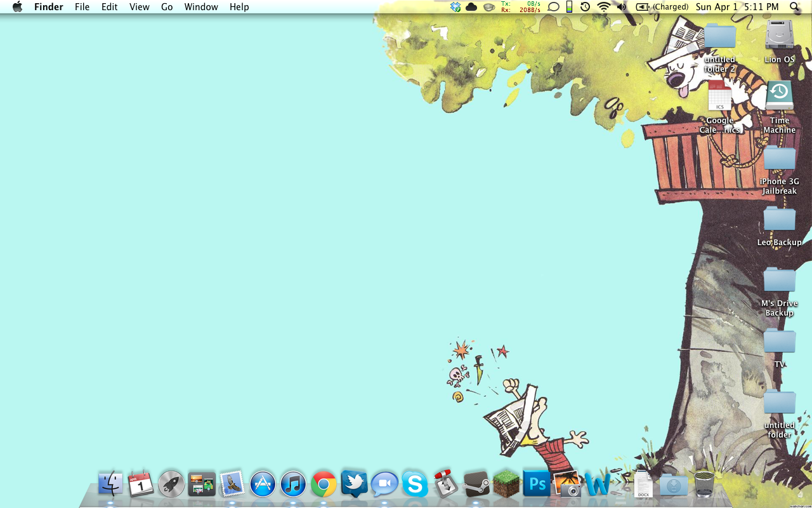Click the speech bubble menu bar icon

(553, 7)
